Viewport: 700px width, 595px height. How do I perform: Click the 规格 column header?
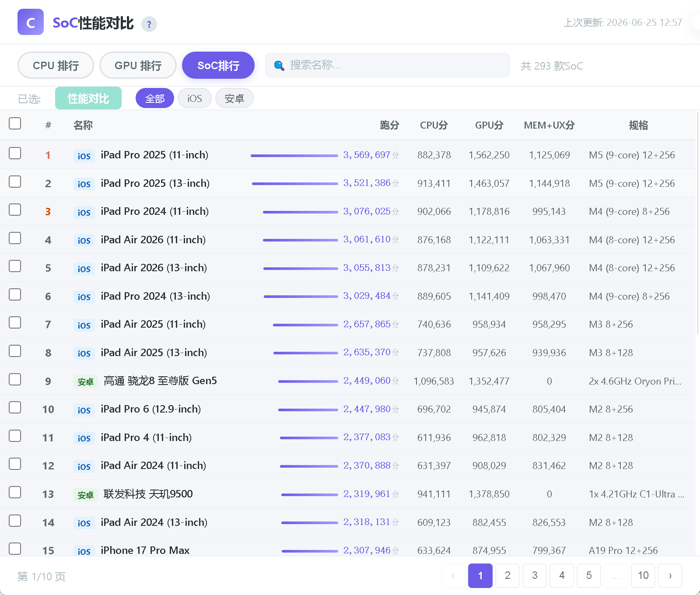(x=638, y=125)
